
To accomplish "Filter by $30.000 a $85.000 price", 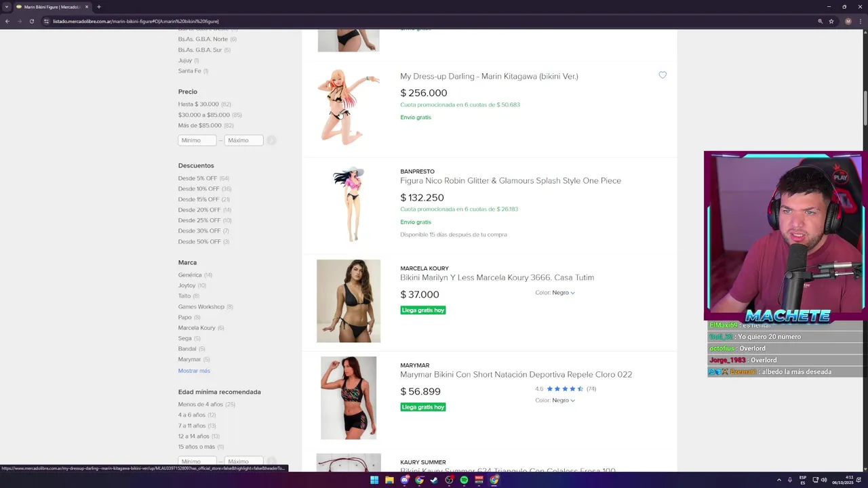I will (x=204, y=115).
